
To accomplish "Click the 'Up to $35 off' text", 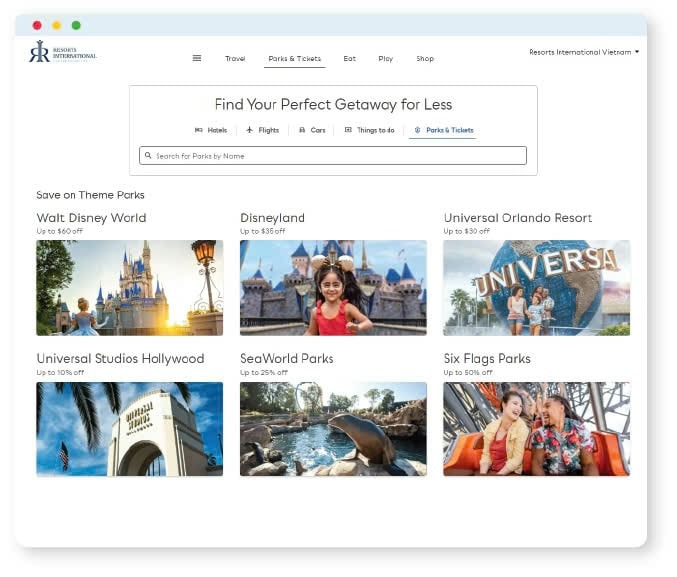I will [263, 231].
